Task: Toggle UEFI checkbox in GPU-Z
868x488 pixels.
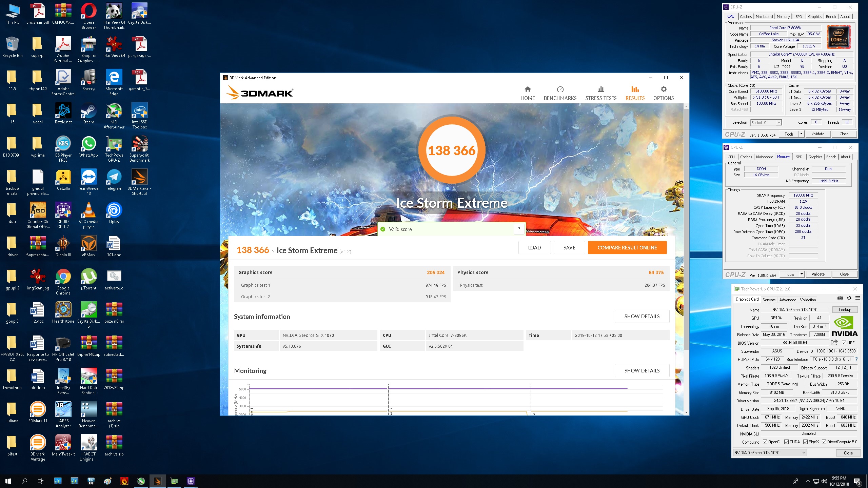Action: click(x=844, y=343)
